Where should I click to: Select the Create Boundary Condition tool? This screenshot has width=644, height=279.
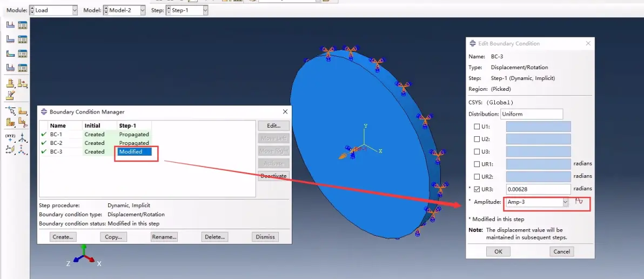click(x=10, y=39)
